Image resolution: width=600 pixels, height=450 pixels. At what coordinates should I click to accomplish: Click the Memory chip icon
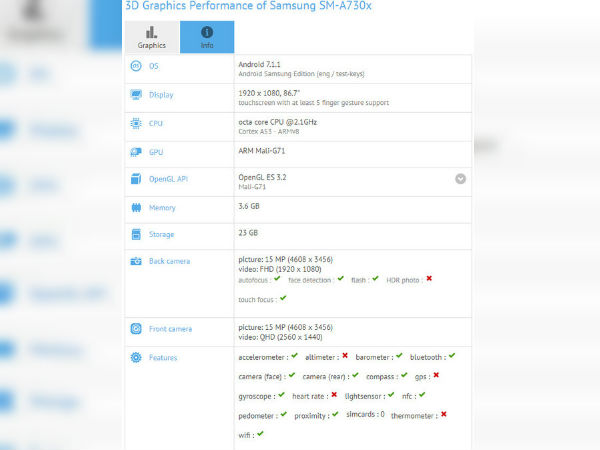click(x=135, y=207)
